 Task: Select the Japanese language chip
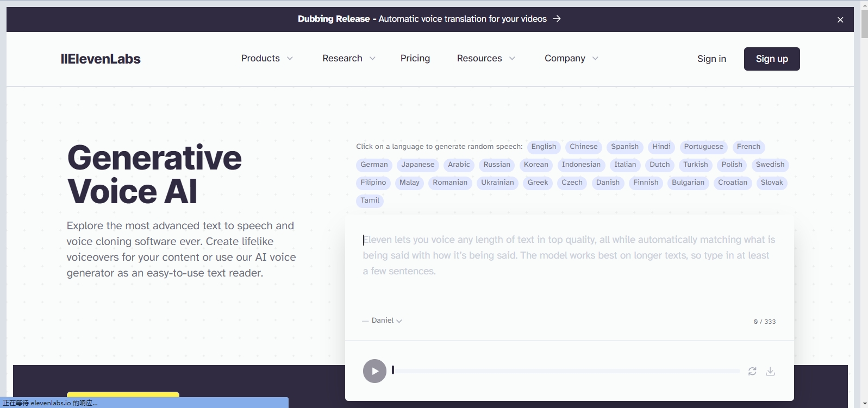418,165
